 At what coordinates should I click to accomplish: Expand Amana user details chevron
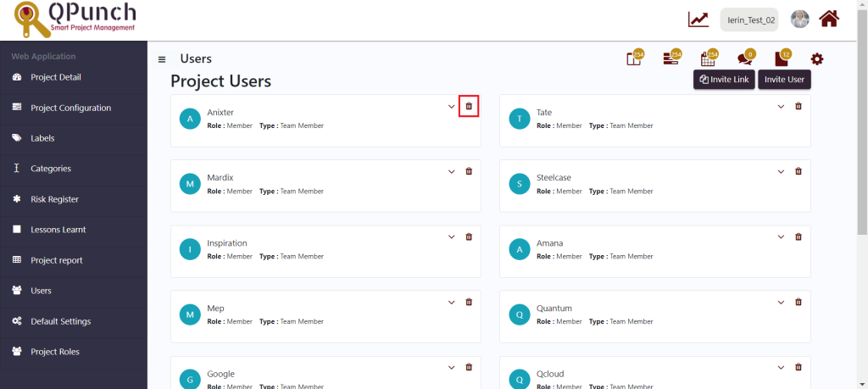click(781, 237)
